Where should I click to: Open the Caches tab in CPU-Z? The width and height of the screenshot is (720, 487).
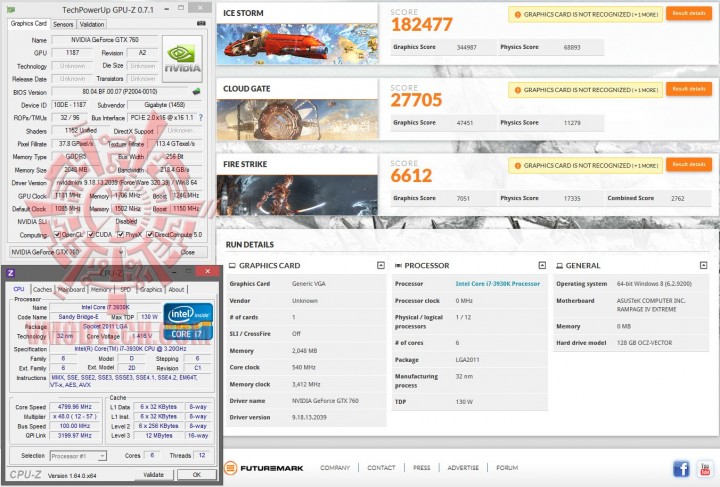click(42, 290)
